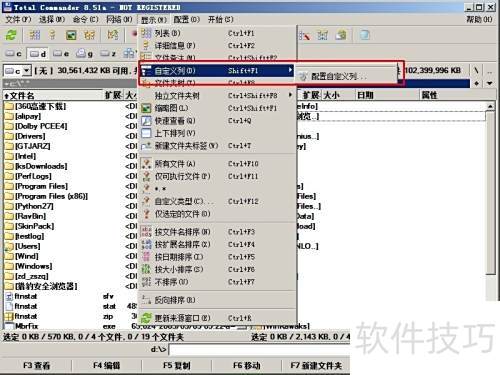The height and width of the screenshot is (375, 500).
Task: Switch to drive g button
Action: pos(84,53)
